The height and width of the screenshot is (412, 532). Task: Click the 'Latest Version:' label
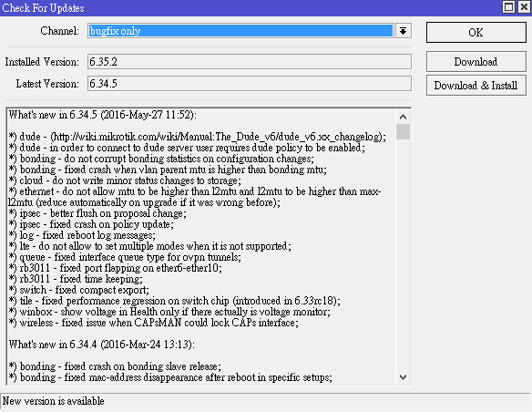click(x=47, y=84)
